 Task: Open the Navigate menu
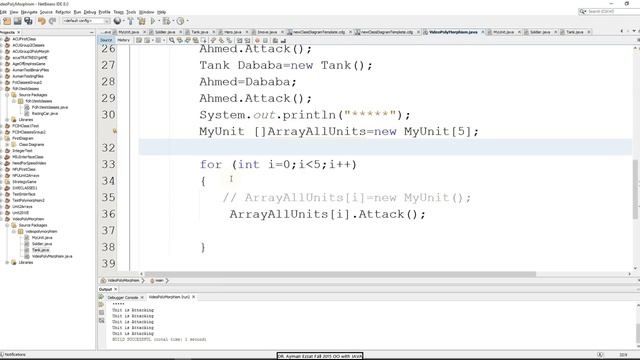click(29, 12)
